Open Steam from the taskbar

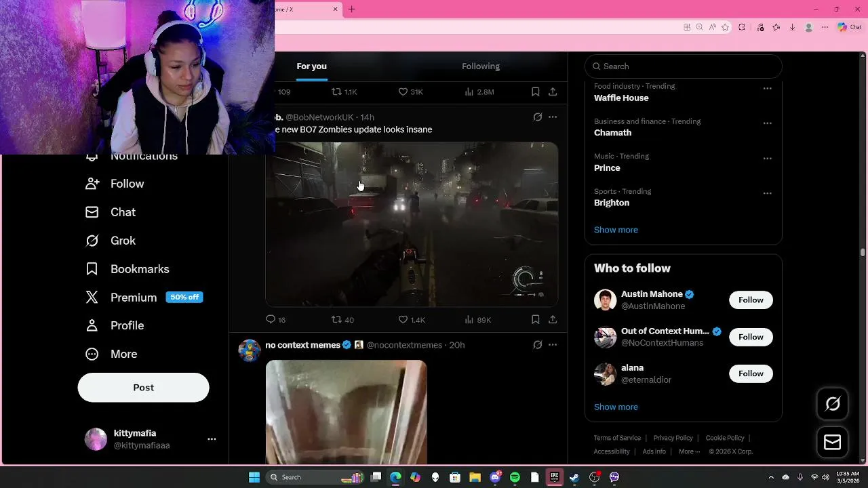[x=574, y=477]
